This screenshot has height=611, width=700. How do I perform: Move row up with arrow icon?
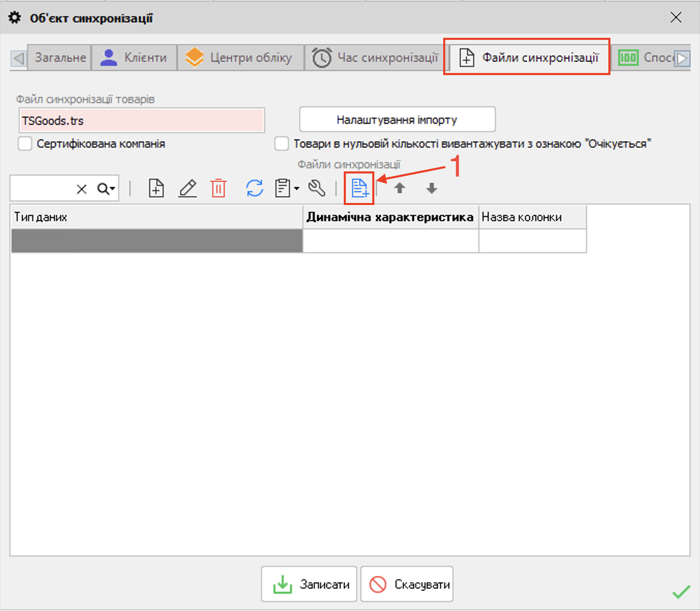(x=399, y=188)
